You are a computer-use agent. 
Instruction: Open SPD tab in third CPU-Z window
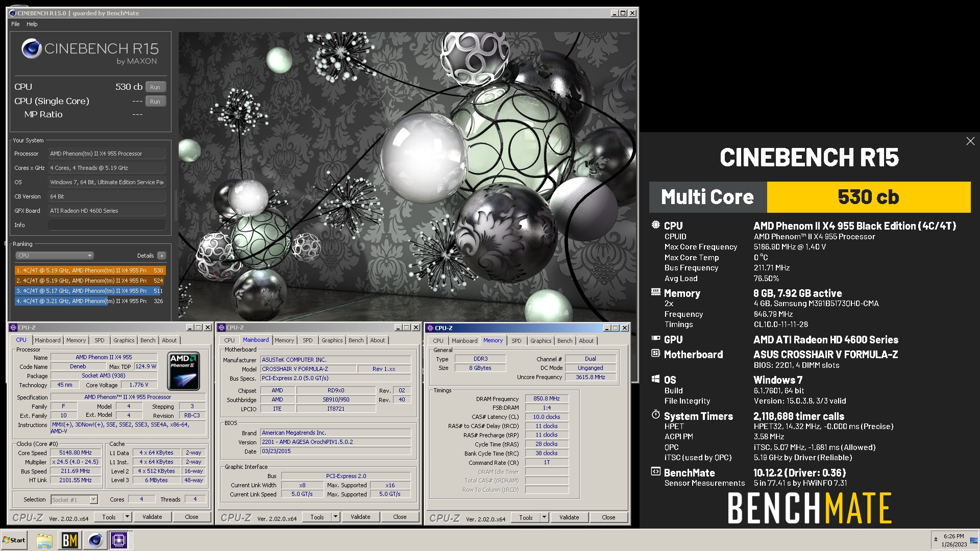click(x=517, y=341)
